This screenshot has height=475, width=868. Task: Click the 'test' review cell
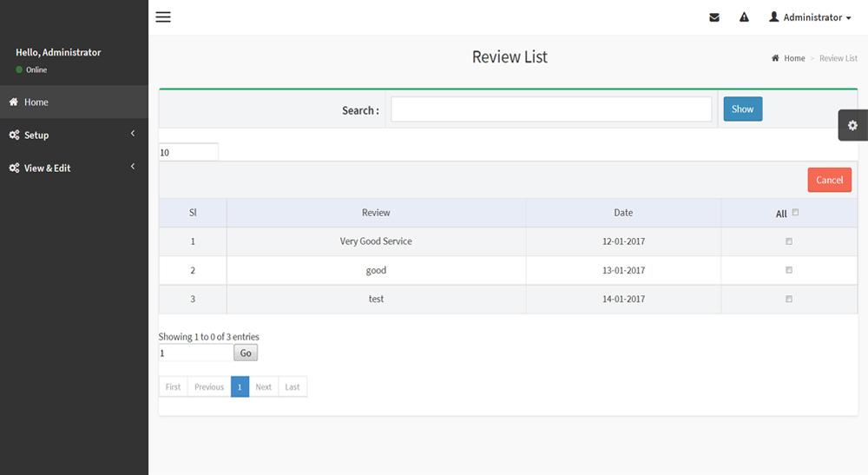[376, 299]
